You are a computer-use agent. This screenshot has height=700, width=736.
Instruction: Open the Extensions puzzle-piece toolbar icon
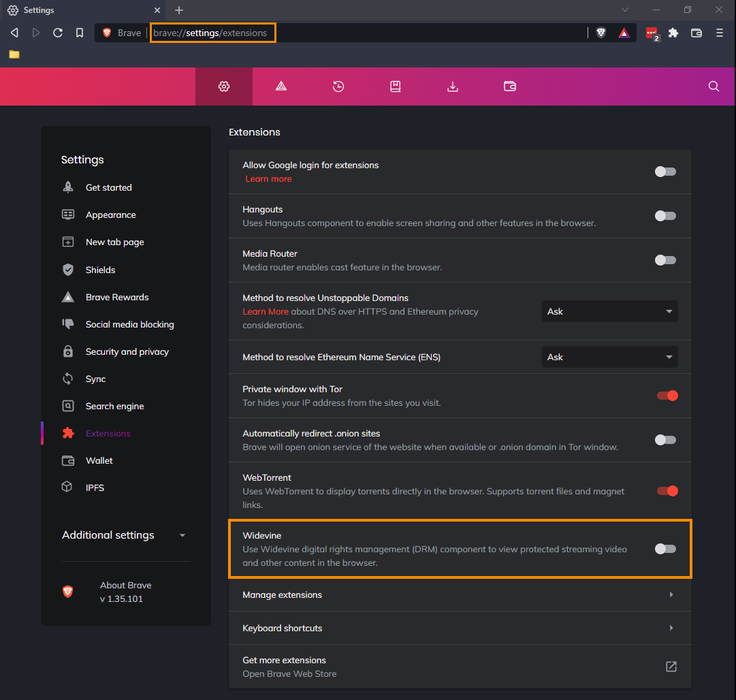(x=673, y=33)
